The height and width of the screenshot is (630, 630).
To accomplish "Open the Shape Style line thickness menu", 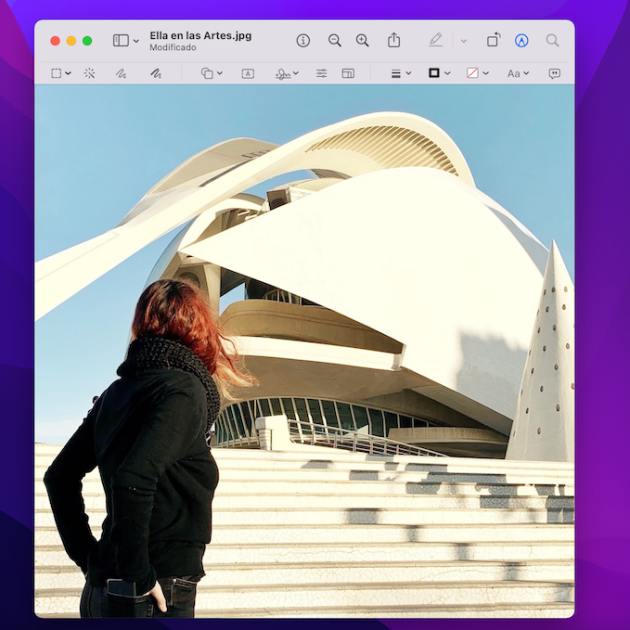I will [x=400, y=73].
